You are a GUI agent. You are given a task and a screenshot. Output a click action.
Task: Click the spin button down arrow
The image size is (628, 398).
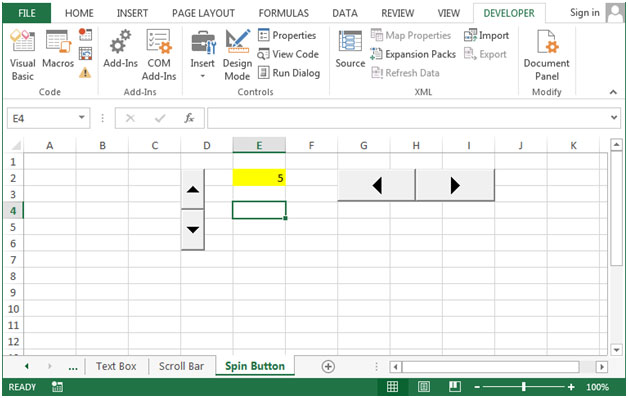coord(193,230)
